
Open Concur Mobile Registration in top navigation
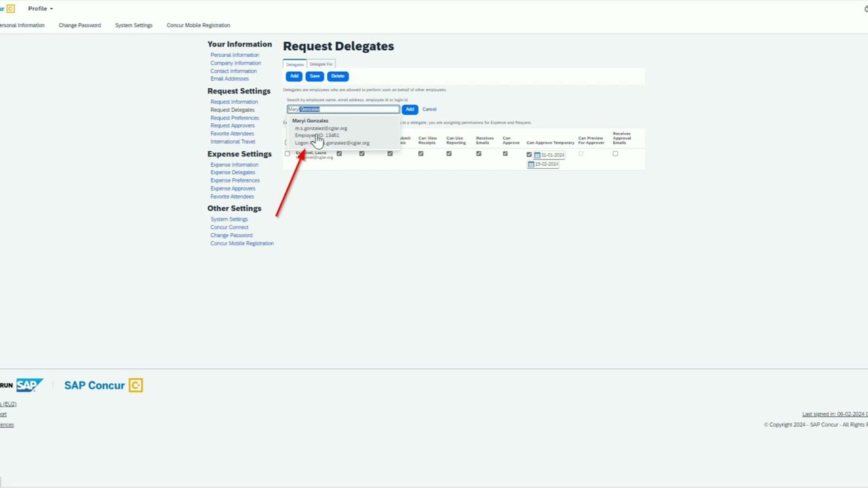pyautogui.click(x=198, y=25)
